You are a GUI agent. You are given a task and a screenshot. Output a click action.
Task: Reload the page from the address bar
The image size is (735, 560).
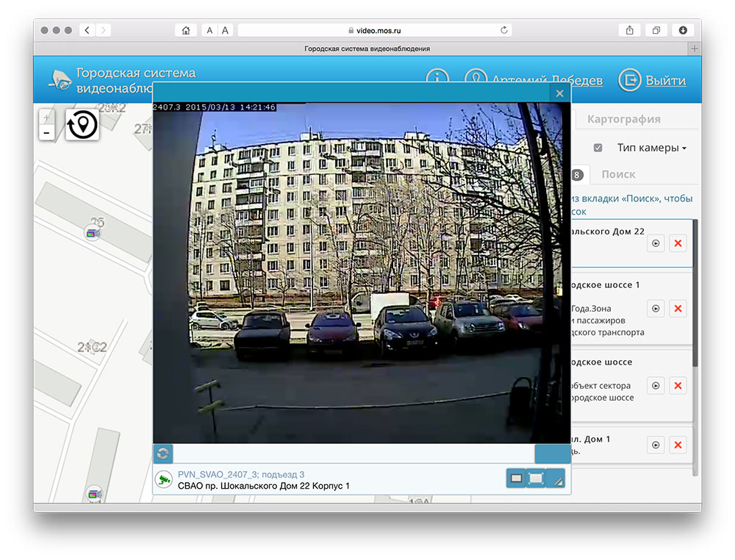click(504, 30)
